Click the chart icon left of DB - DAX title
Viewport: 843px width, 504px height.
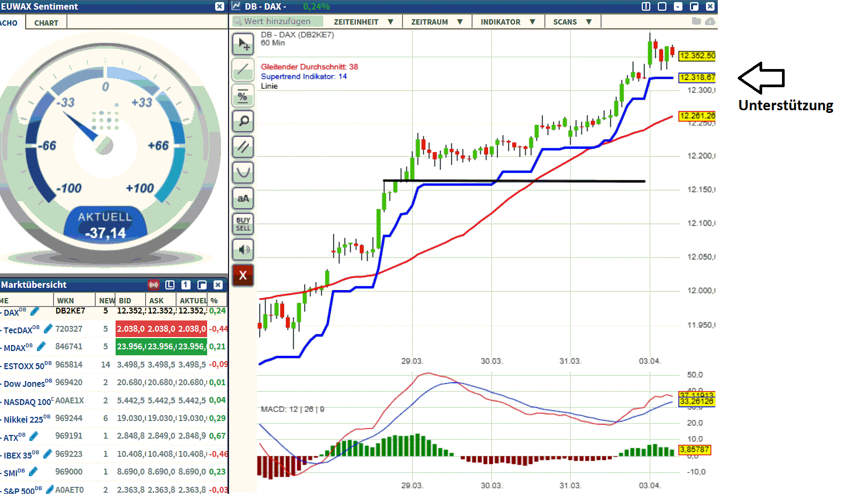click(x=237, y=6)
